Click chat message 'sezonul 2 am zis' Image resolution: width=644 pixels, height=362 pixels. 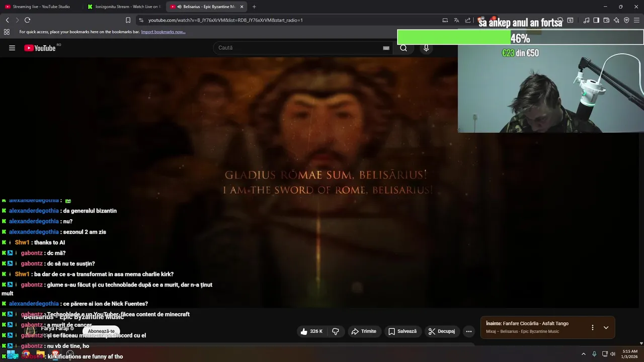coord(85,232)
